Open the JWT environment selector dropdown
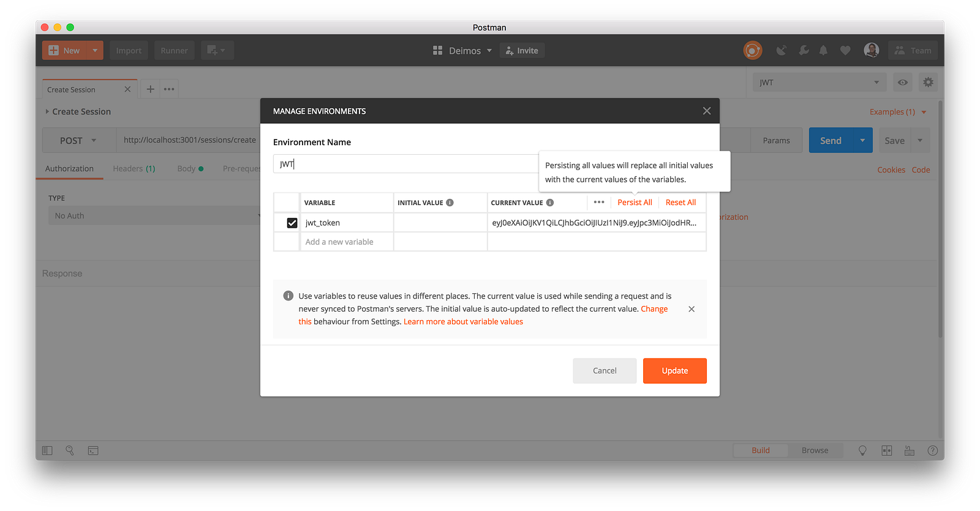This screenshot has height=511, width=980. click(x=820, y=82)
